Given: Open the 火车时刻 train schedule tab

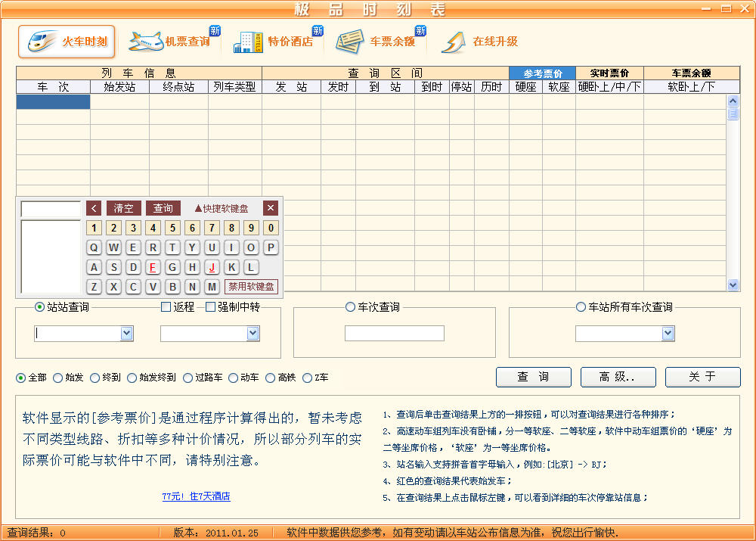Looking at the screenshot, I should [x=67, y=42].
